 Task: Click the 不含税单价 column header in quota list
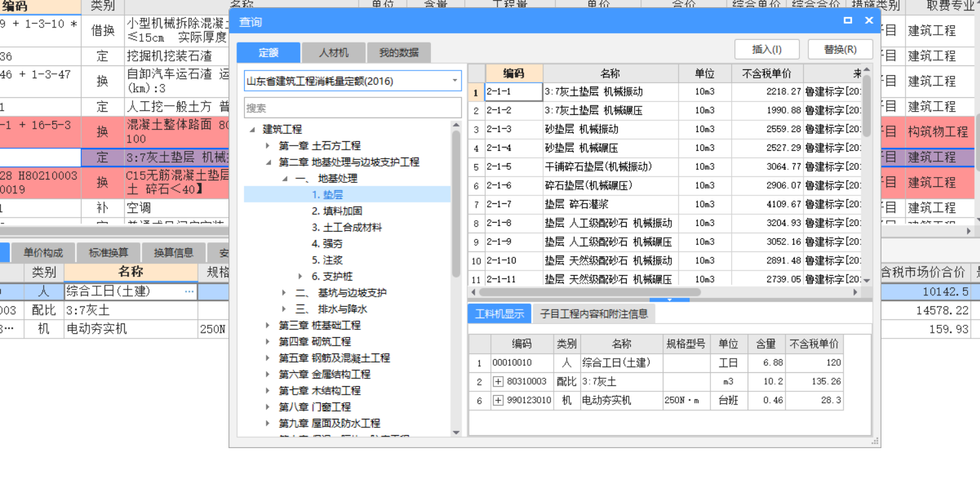click(767, 73)
